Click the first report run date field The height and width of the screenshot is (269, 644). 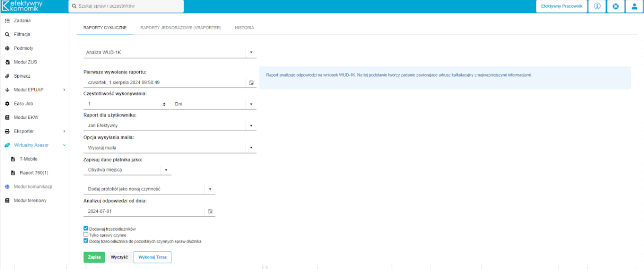pos(165,83)
